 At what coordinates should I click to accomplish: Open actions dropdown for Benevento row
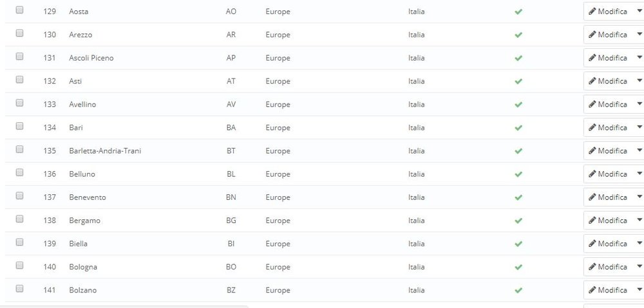pos(639,197)
